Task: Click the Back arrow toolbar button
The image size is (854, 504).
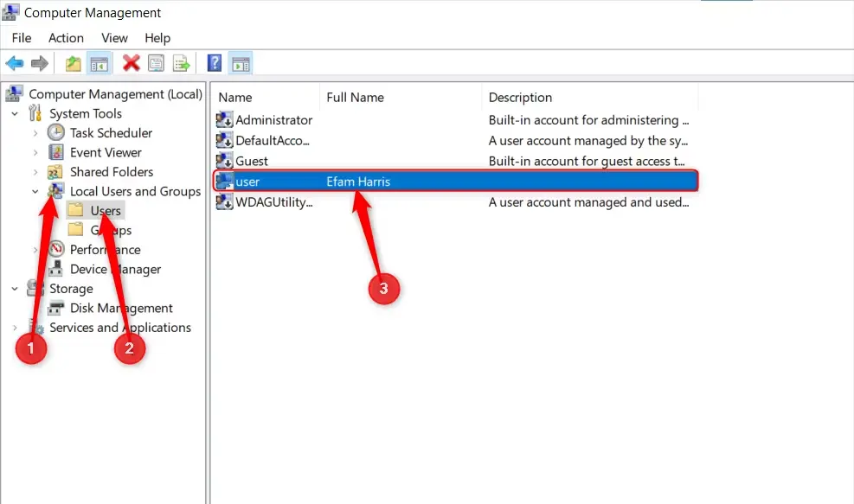Action: pyautogui.click(x=15, y=64)
